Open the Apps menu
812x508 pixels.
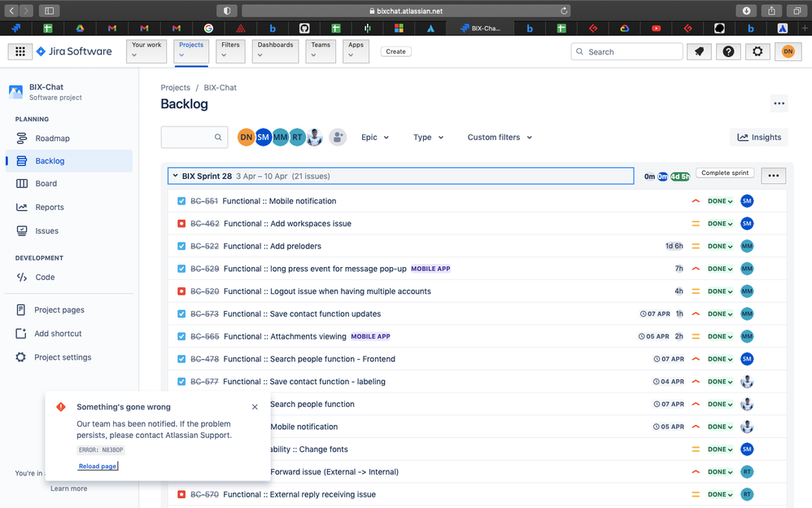click(x=356, y=51)
